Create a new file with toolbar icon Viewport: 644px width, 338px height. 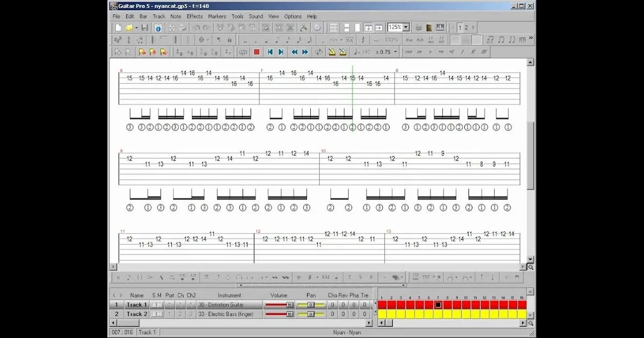(118, 27)
